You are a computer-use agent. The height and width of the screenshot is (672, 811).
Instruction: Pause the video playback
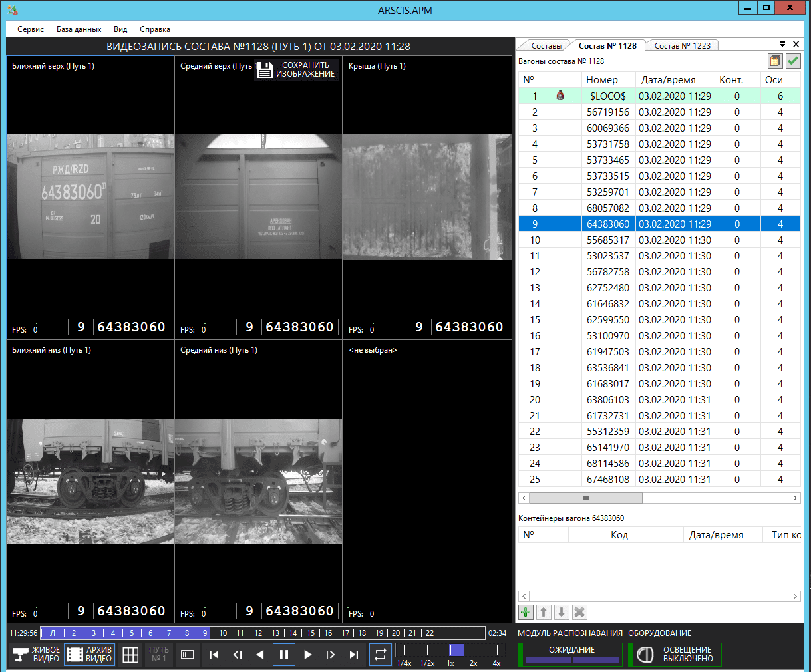click(284, 655)
